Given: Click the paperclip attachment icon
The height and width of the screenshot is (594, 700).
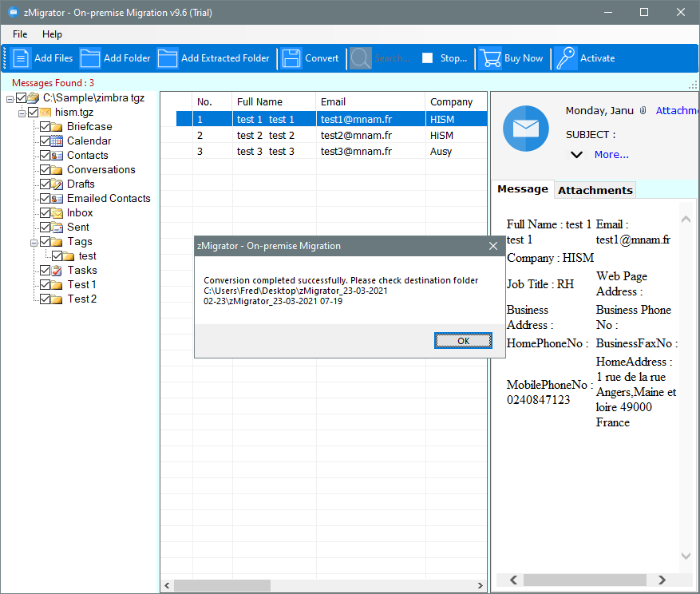Looking at the screenshot, I should (643, 110).
